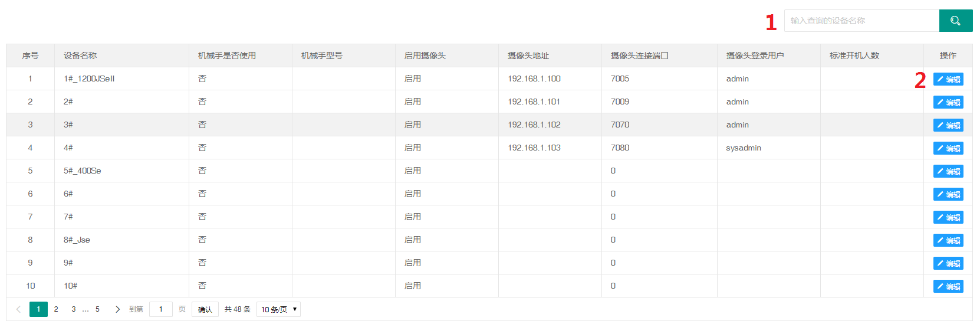
Task: Edit the 4# device with sysadmin user
Action: (948, 148)
